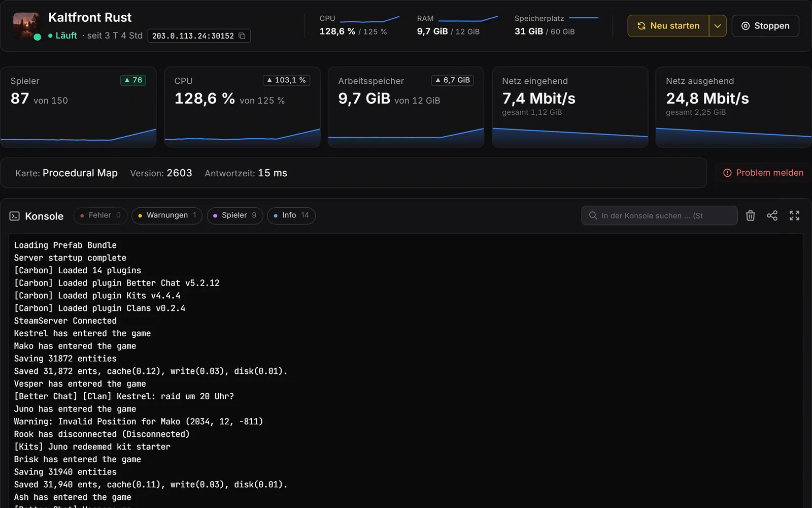Copy the server IP address icon
812x508 pixels.
242,36
